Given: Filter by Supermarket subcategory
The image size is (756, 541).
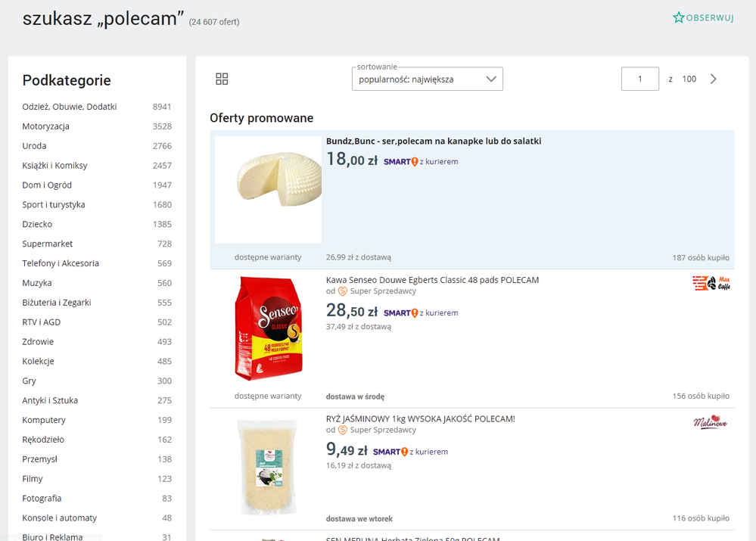Looking at the screenshot, I should (48, 244).
